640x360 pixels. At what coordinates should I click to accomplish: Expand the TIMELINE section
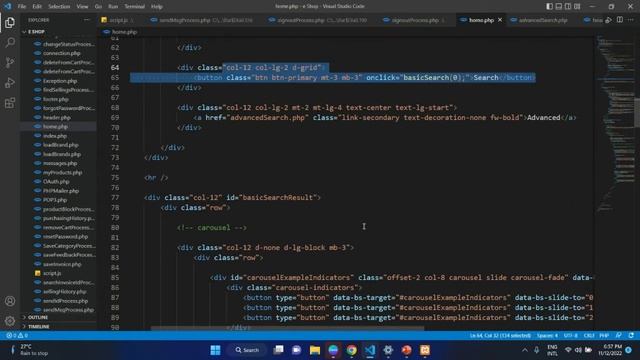39,327
